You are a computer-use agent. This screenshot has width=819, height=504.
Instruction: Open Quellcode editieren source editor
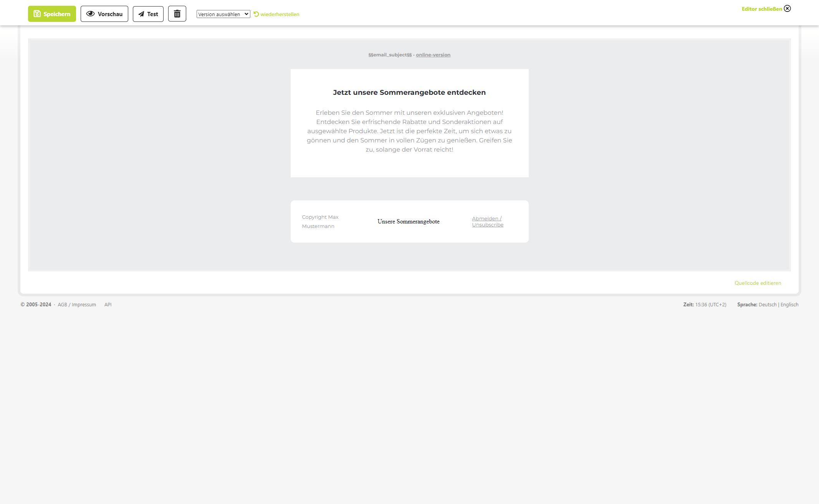pos(758,283)
